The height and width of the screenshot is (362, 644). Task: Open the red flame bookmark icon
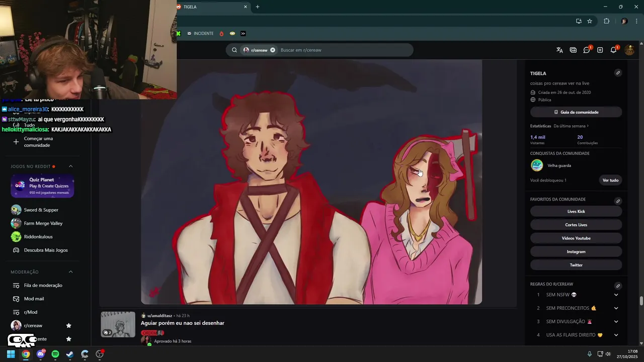(x=222, y=34)
